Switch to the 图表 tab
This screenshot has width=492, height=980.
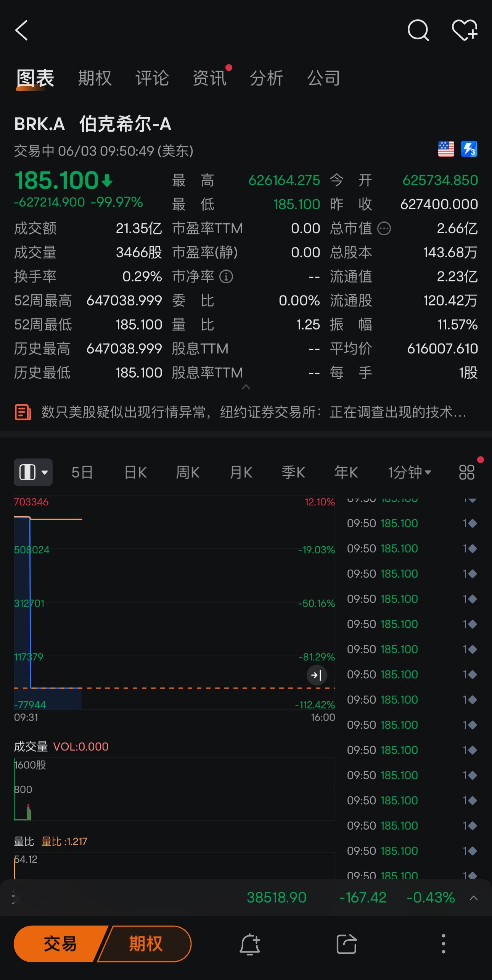[35, 78]
